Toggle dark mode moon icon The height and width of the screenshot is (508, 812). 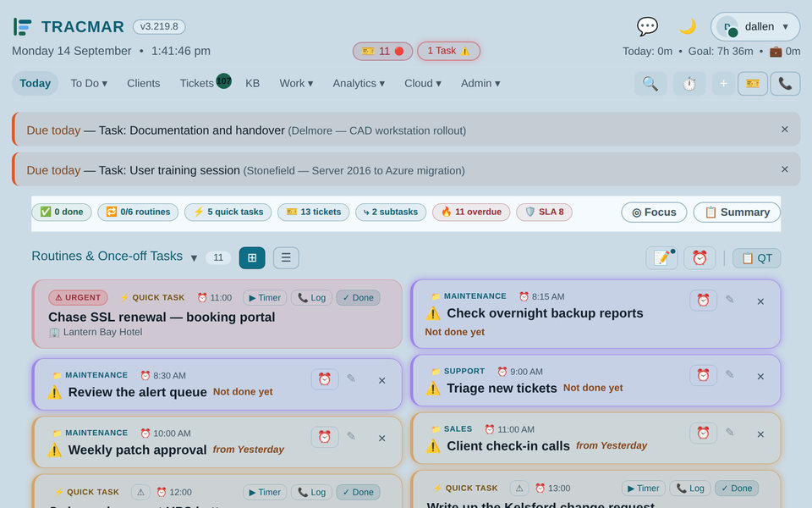(687, 26)
